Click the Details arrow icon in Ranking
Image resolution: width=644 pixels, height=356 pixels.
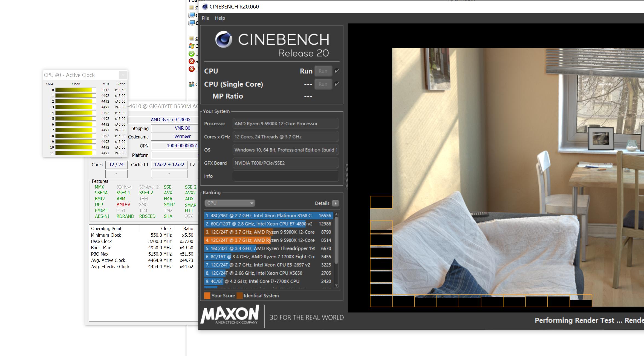pos(335,203)
